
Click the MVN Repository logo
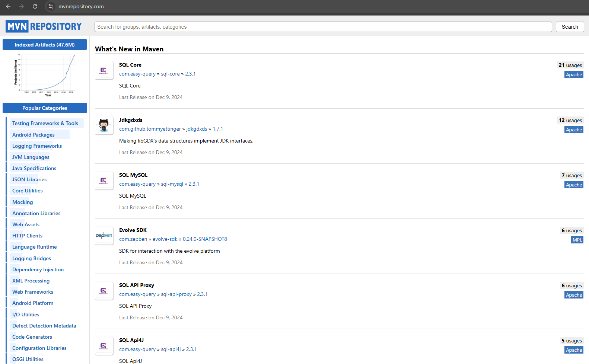pos(44,26)
